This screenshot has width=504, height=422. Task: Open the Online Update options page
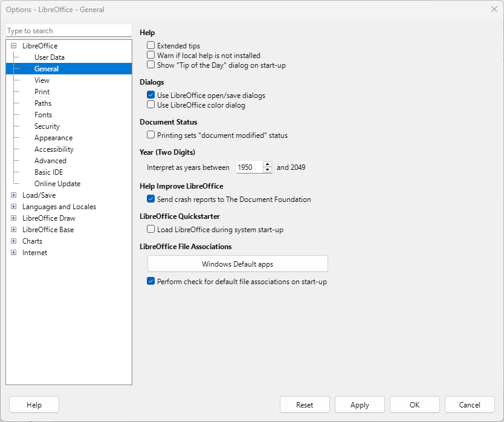click(57, 184)
